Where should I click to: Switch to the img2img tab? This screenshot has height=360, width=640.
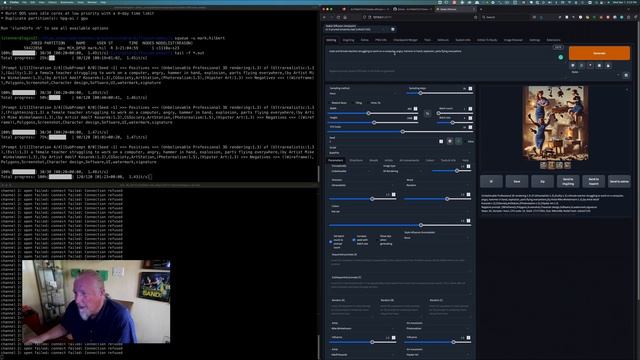pos(349,40)
